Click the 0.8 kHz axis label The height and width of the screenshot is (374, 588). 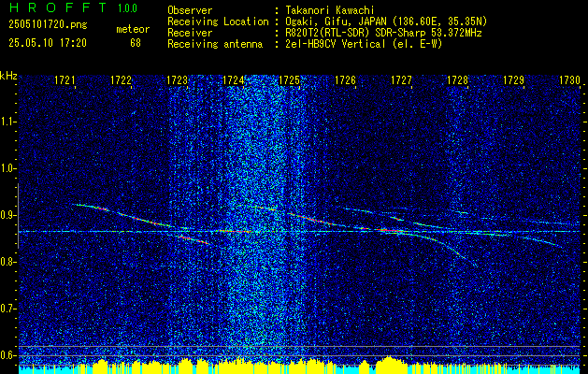point(8,262)
